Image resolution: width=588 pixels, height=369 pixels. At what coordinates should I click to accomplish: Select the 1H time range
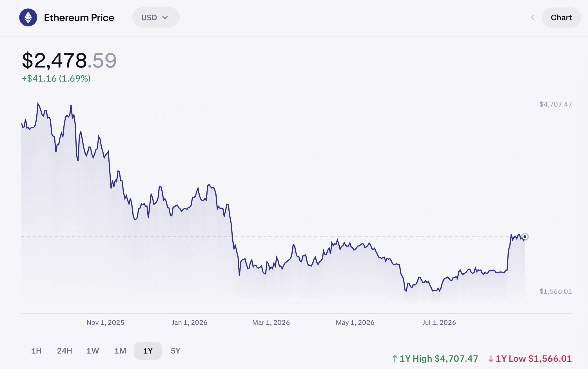click(x=36, y=351)
